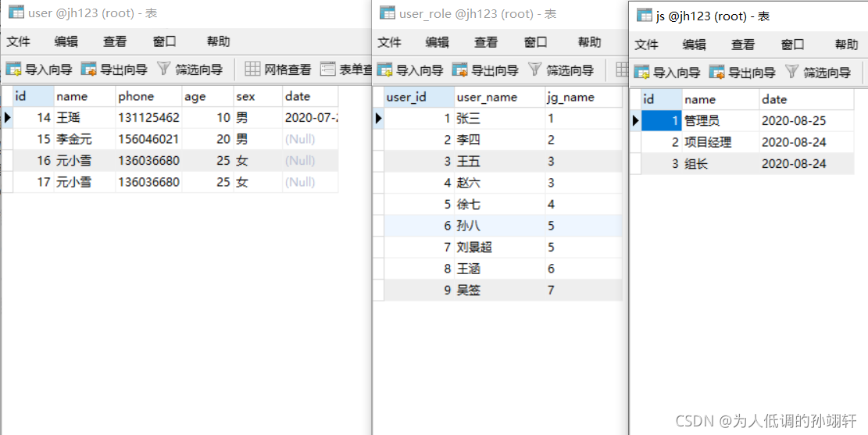The width and height of the screenshot is (868, 435).
Task: Select user_name cell 吴签
Action: (x=500, y=290)
